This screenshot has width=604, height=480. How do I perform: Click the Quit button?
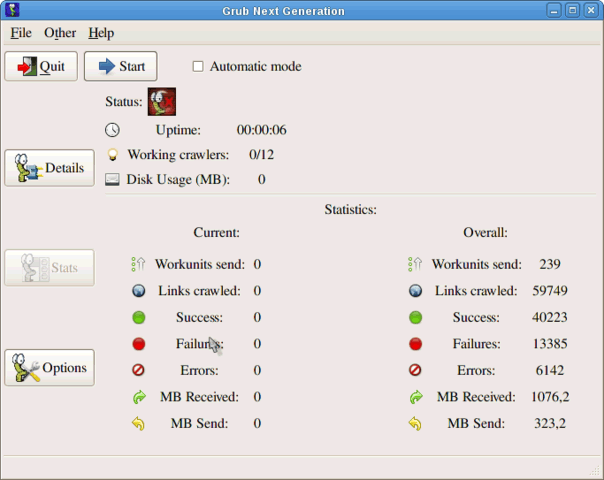[41, 66]
